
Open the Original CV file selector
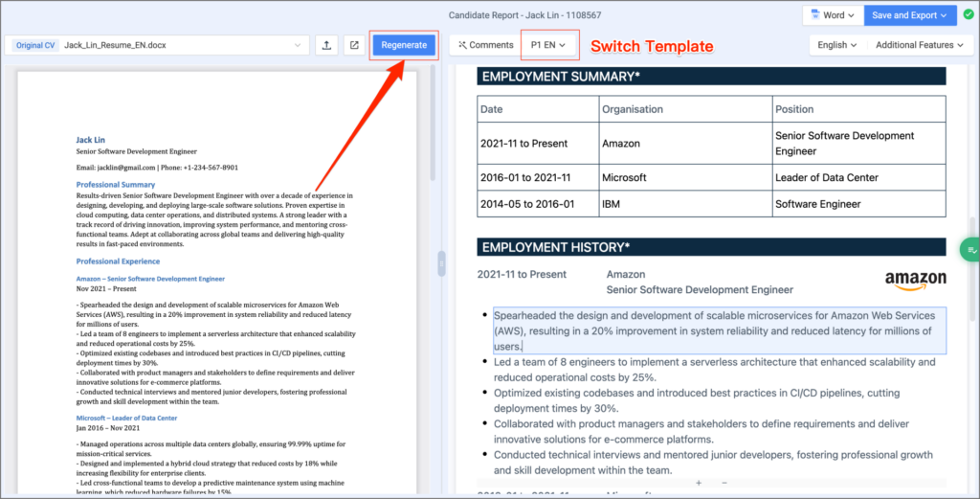point(157,45)
